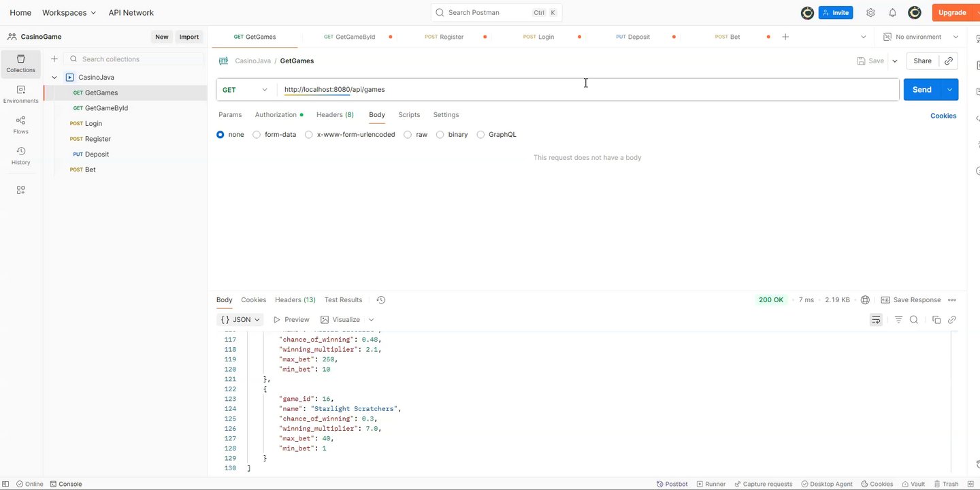Open the settings gear icon
Viewport: 980px width, 490px height.
(870, 12)
